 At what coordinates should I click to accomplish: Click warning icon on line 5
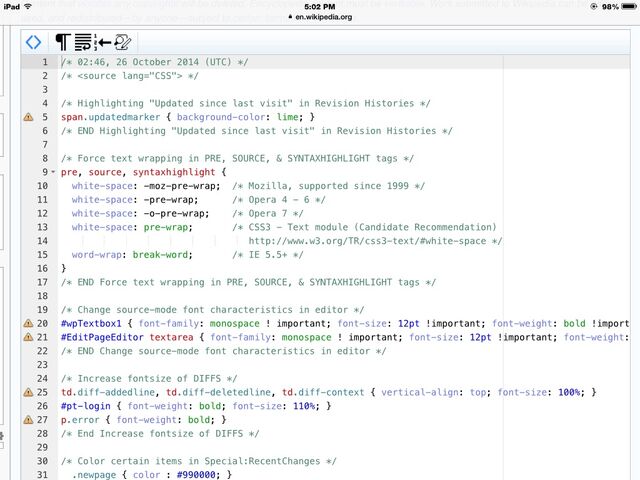click(x=29, y=118)
